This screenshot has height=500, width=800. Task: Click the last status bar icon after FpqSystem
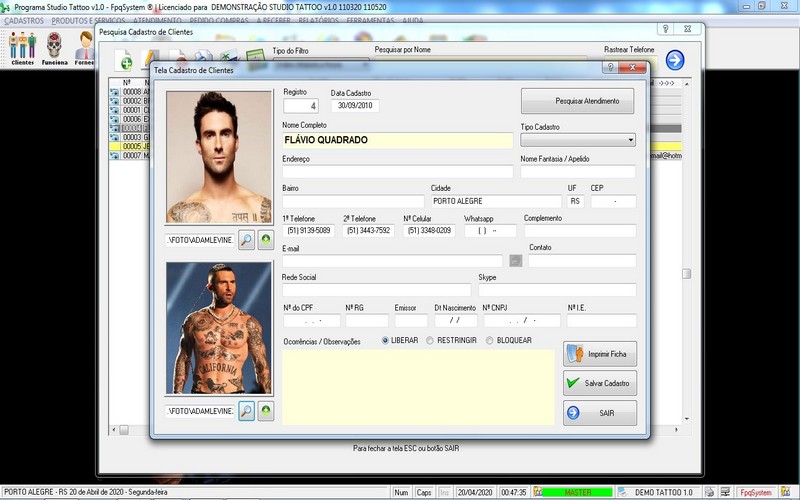click(786, 492)
